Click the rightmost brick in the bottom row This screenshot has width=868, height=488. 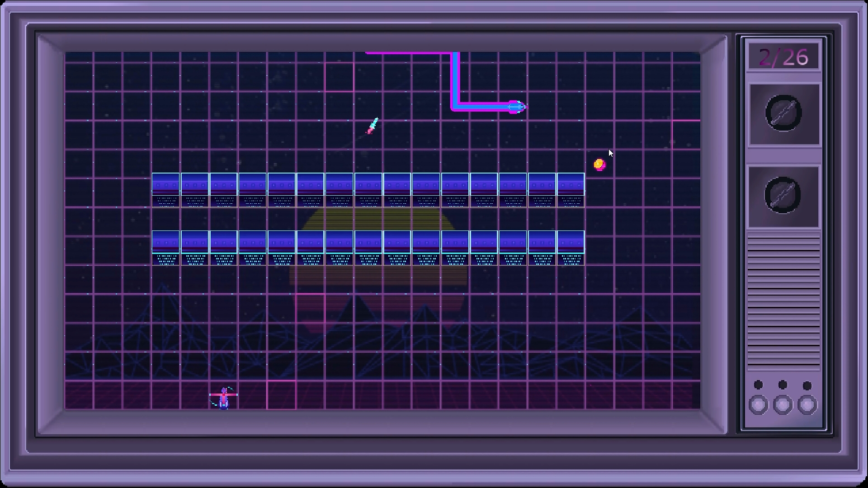click(x=571, y=242)
